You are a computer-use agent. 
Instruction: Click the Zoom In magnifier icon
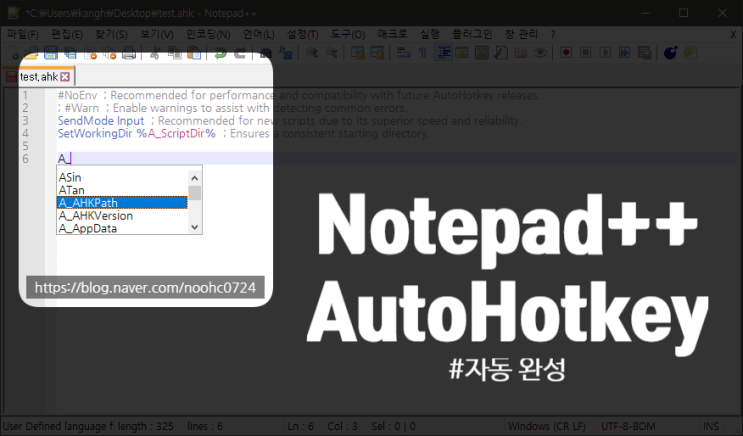(x=311, y=53)
